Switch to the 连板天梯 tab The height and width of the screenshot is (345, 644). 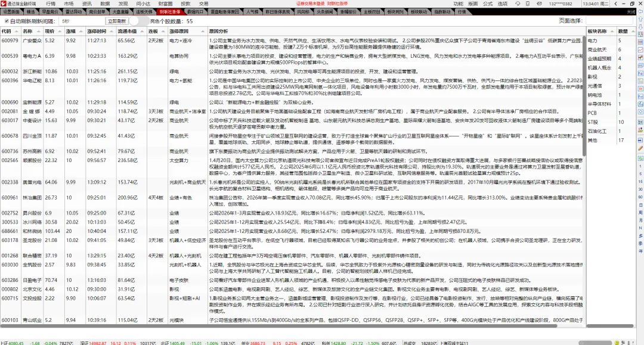coord(144,12)
